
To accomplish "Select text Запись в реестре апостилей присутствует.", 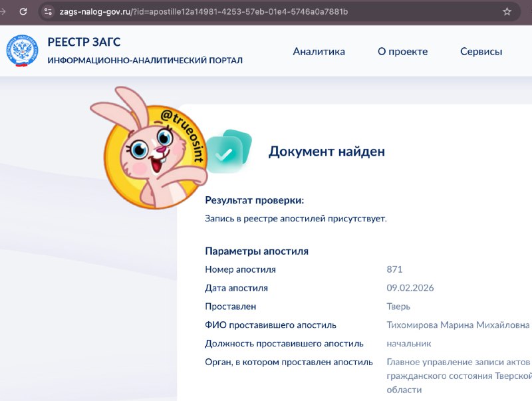I will coord(295,219).
